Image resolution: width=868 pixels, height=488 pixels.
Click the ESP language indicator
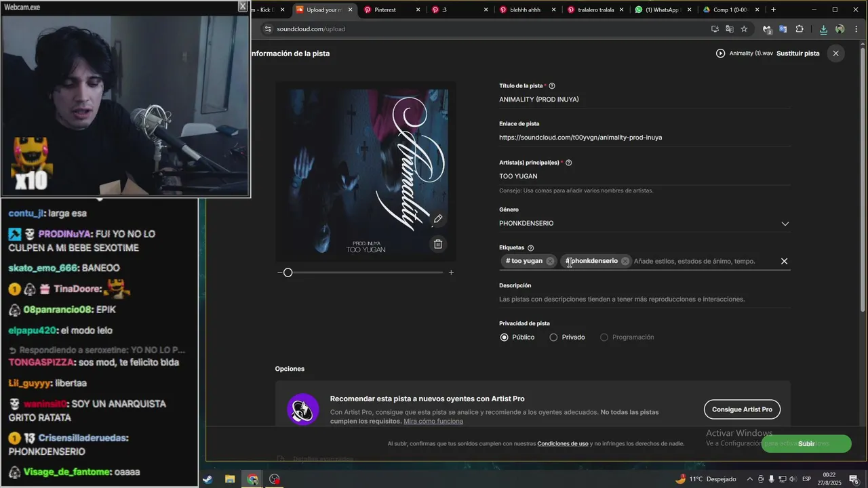(x=806, y=479)
